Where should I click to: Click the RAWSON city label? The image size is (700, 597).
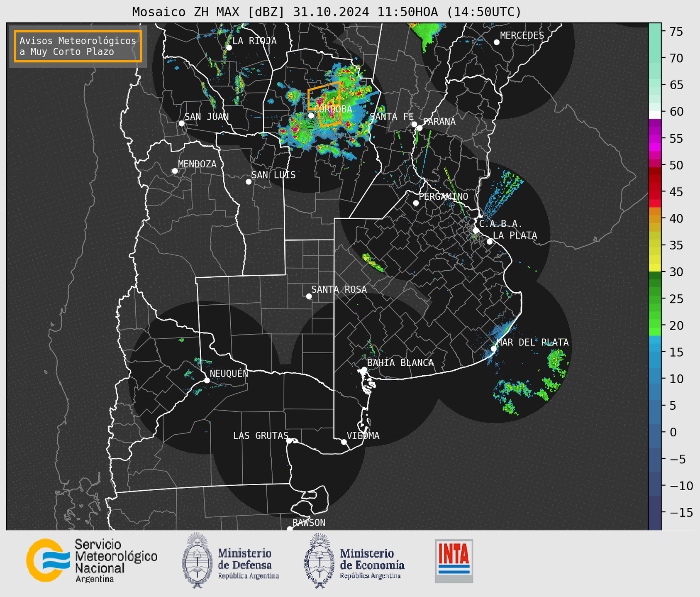point(309,523)
